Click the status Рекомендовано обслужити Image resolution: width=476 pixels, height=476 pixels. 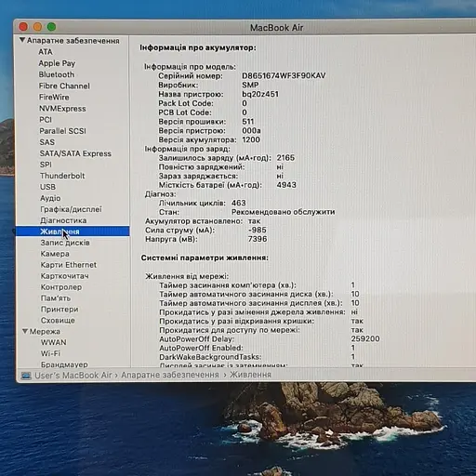click(x=284, y=212)
